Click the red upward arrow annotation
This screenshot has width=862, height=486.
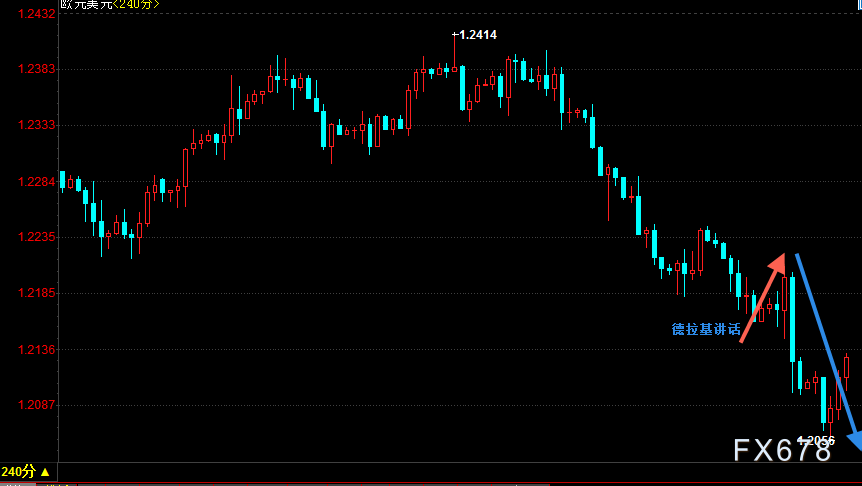click(x=762, y=298)
